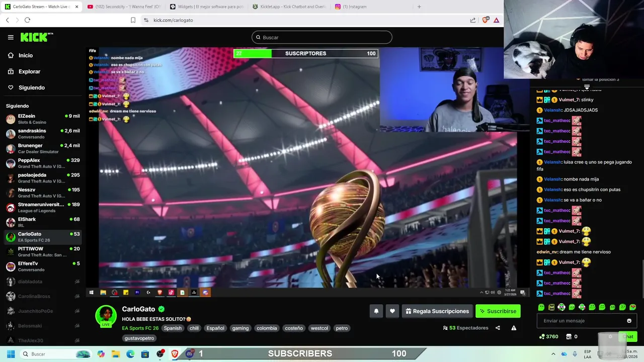The width and height of the screenshot is (644, 362).
Task: Open the PITTIWOW channel
Action: (x=43, y=251)
